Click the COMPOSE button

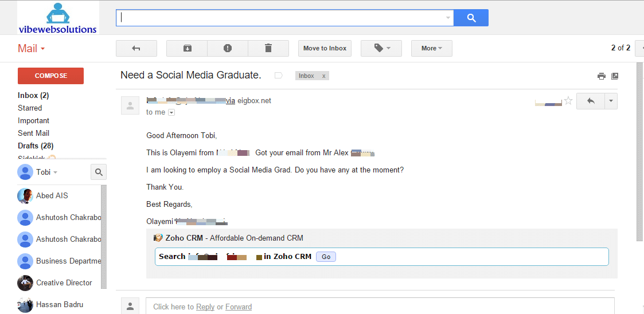point(50,76)
